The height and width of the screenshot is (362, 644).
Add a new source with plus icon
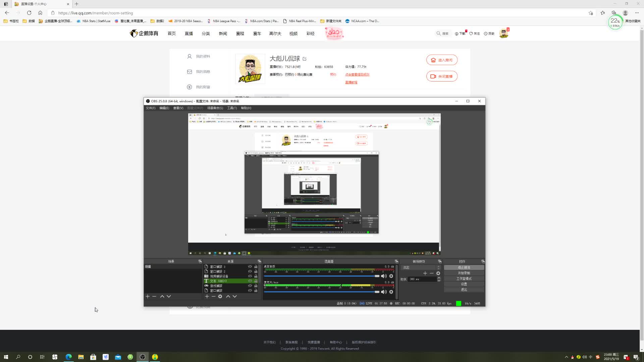(x=207, y=296)
